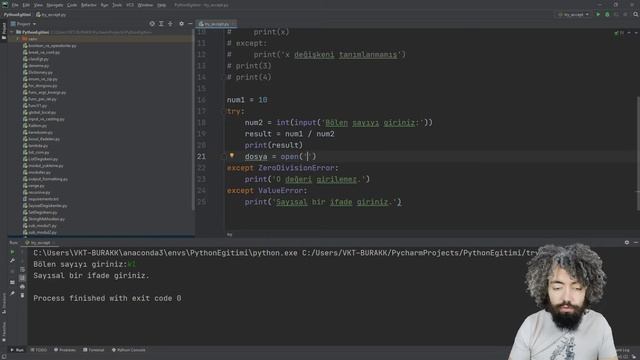Image resolution: width=640 pixels, height=360 pixels.
Task: Click line number 21 in the gutter
Action: [x=201, y=156]
